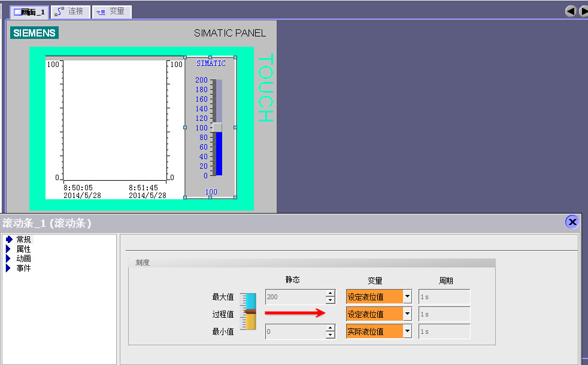Open the 连接 tab
This screenshot has height=365, width=588.
point(70,11)
